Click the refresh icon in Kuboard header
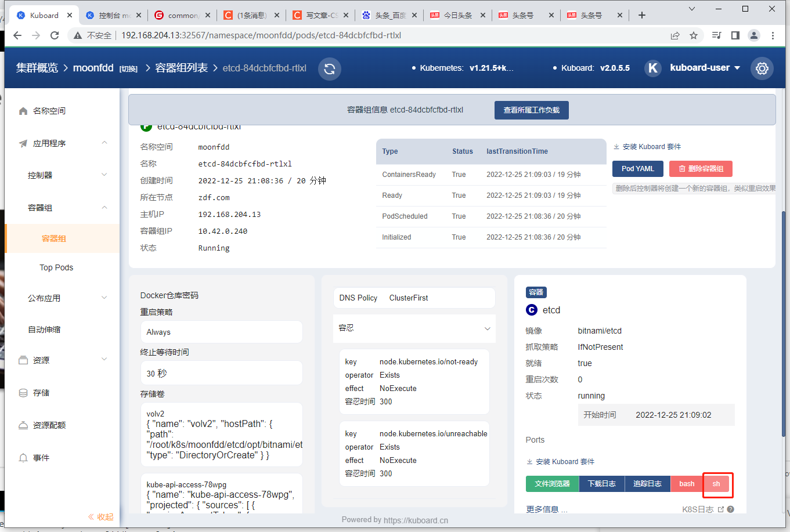790x532 pixels. click(330, 68)
